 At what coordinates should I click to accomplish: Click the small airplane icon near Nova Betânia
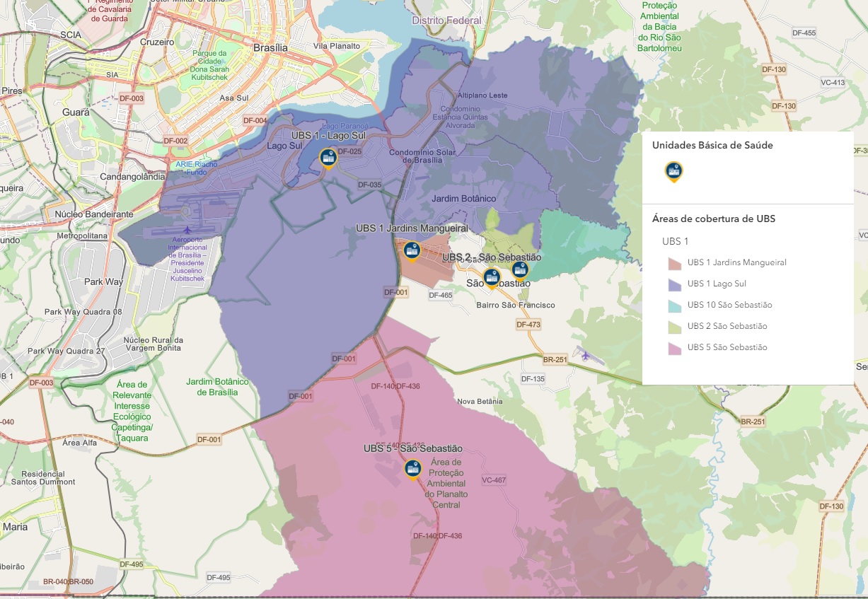[x=585, y=355]
